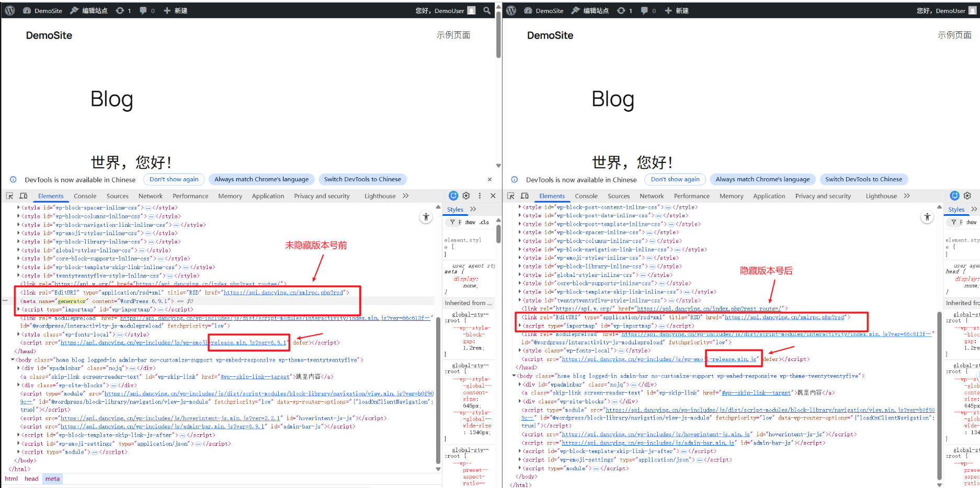Click accessibility tree button in right Elements panel
The height and width of the screenshot is (488, 980).
[x=927, y=217]
